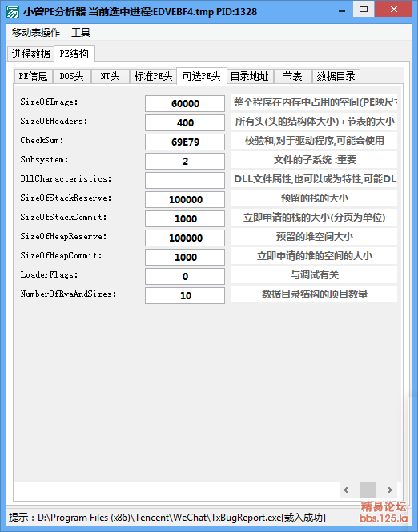The height and width of the screenshot is (532, 418).
Task: Open the 工具 menu
Action: [81, 33]
